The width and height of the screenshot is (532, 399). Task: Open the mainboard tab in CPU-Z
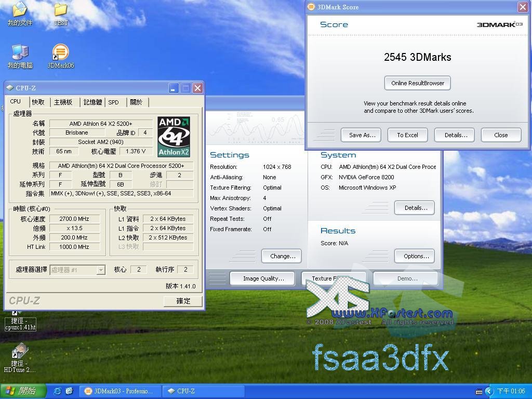(x=63, y=102)
